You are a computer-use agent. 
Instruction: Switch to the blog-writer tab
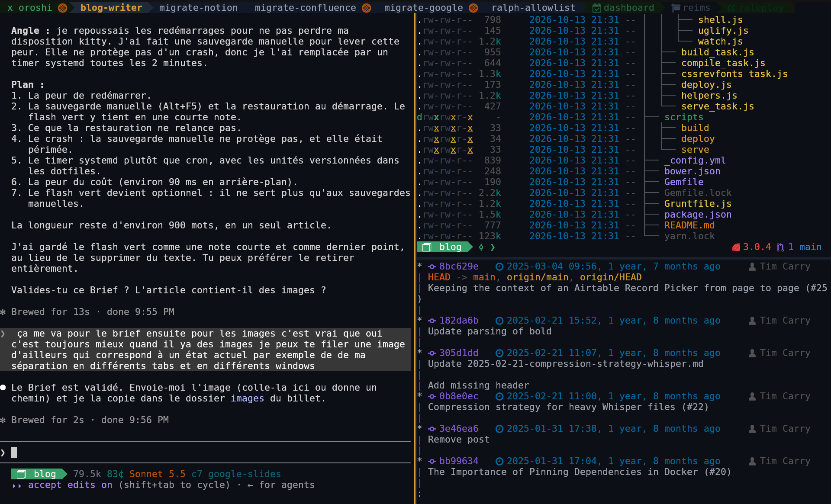pyautogui.click(x=111, y=8)
